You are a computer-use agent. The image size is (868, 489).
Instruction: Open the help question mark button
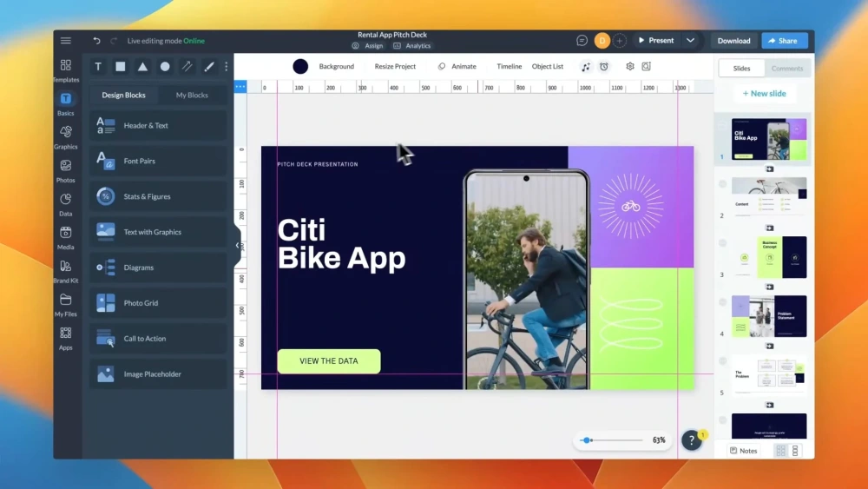[x=692, y=440]
